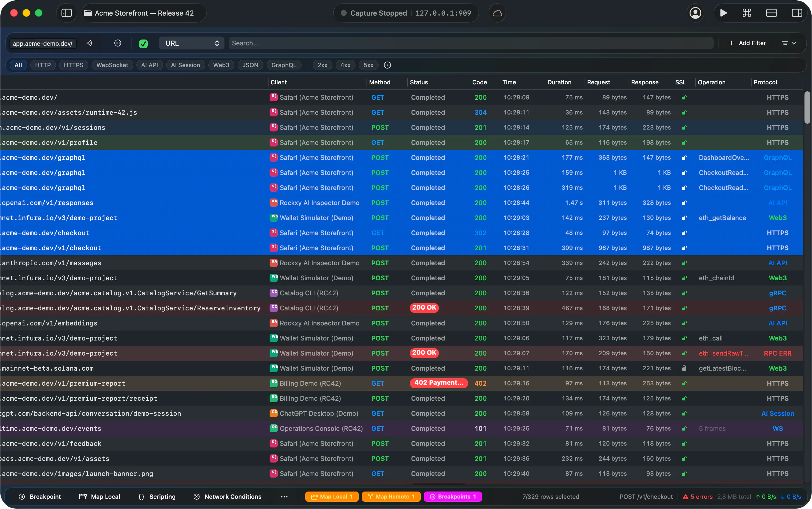Image resolution: width=812 pixels, height=509 pixels.
Task: Click the cloud sync icon
Action: click(x=497, y=13)
